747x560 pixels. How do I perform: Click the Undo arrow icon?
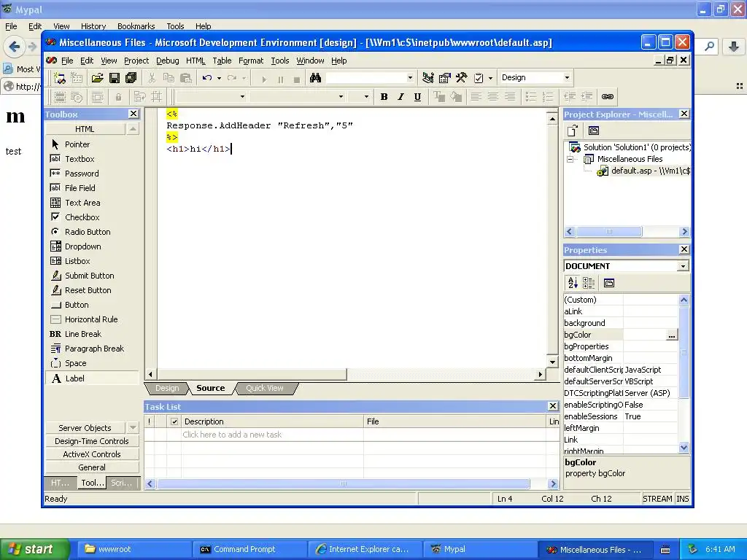pos(206,77)
